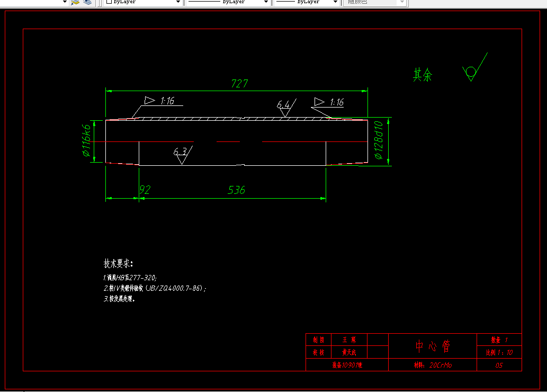The image size is (547, 392).
Task: Select note line 3 按发黑处理
Action: (119, 299)
